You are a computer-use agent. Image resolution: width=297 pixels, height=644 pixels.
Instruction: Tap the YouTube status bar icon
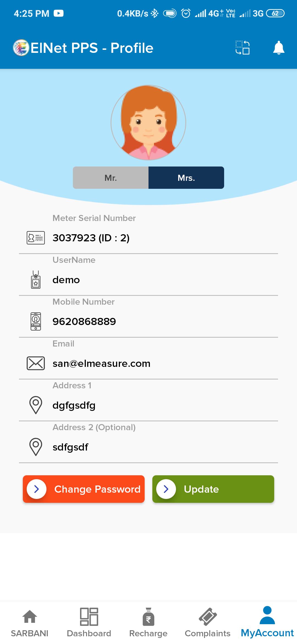(x=59, y=13)
